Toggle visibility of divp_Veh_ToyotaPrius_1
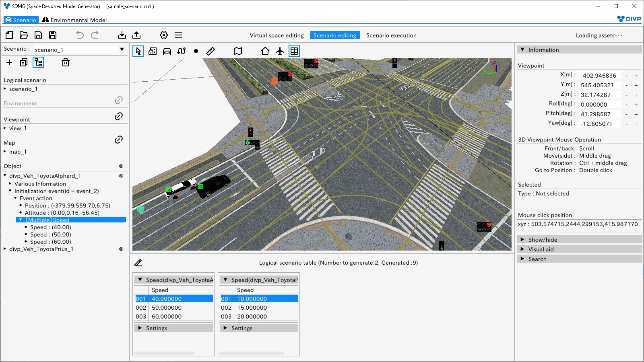The width and height of the screenshot is (644, 362). tap(121, 249)
